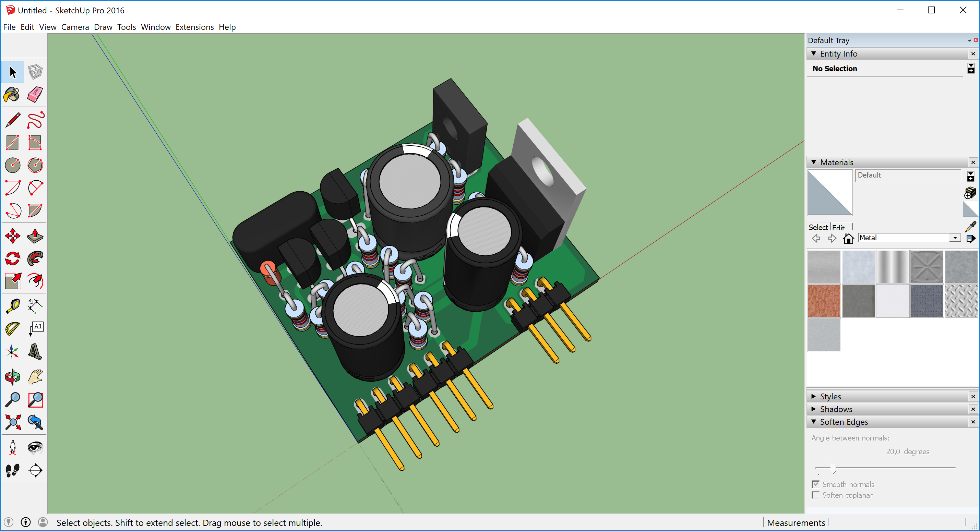Select the Zoom Window tool
The width and height of the screenshot is (980, 531).
tap(35, 400)
